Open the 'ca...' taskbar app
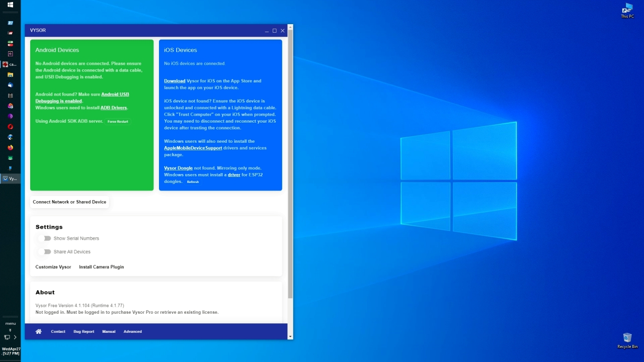 (10, 64)
